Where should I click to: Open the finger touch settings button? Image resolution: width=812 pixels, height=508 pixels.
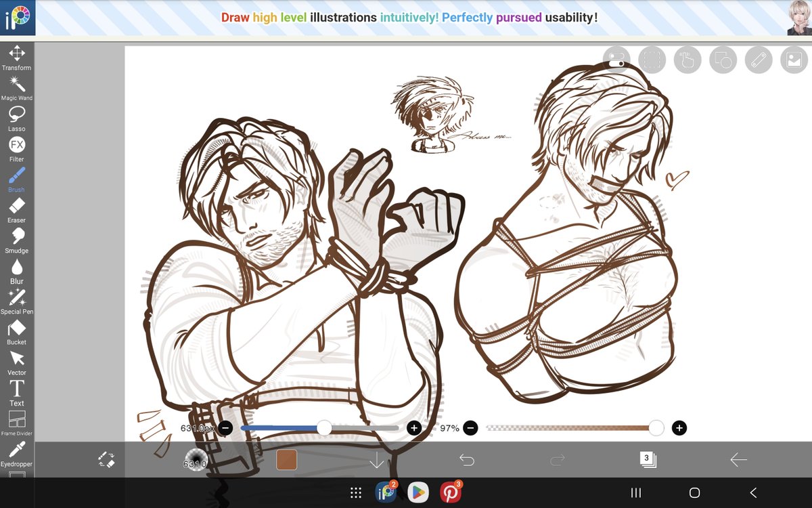point(687,60)
